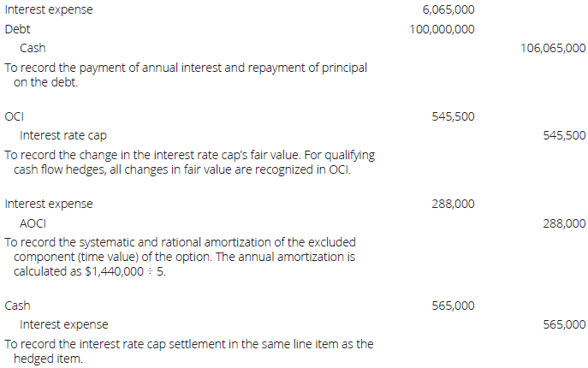The height and width of the screenshot is (368, 588).
Task: Select the 288,000 credit amount beside AOCI
Action: (x=565, y=223)
